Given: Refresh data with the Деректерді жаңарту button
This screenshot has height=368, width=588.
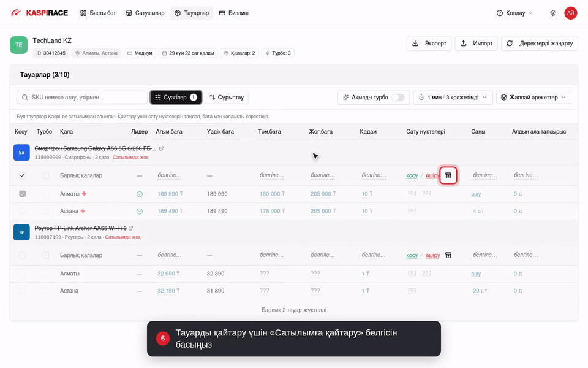Looking at the screenshot, I should click(540, 44).
